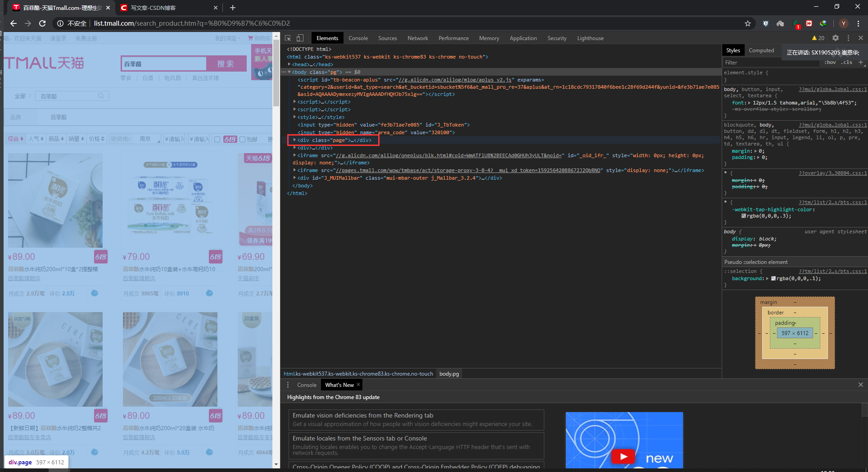Toggle the .cls class editor

point(847,63)
